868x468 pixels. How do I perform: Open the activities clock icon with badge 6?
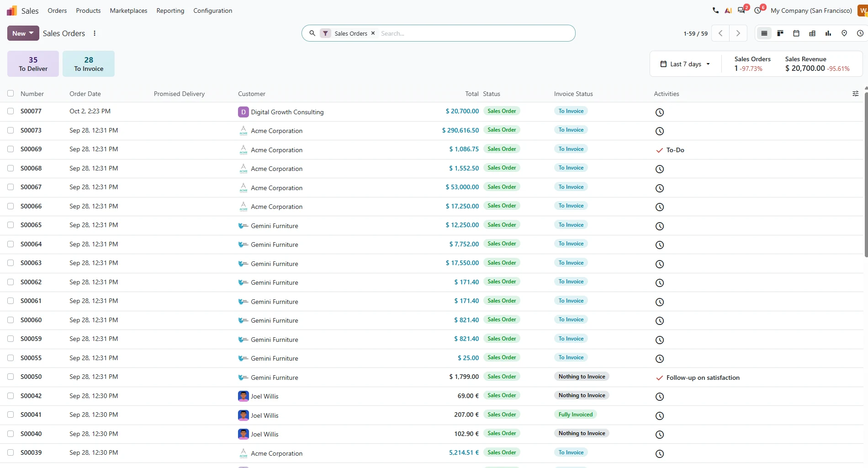pos(758,10)
